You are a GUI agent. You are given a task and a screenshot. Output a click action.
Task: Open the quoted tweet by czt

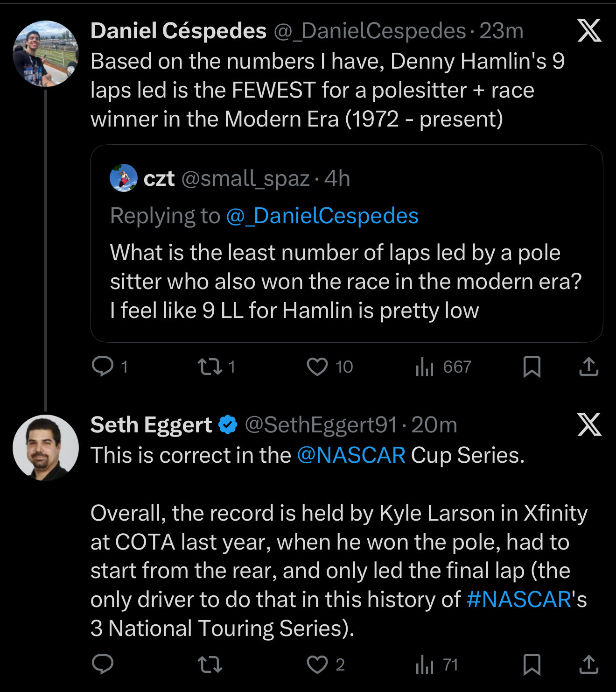[346, 282]
